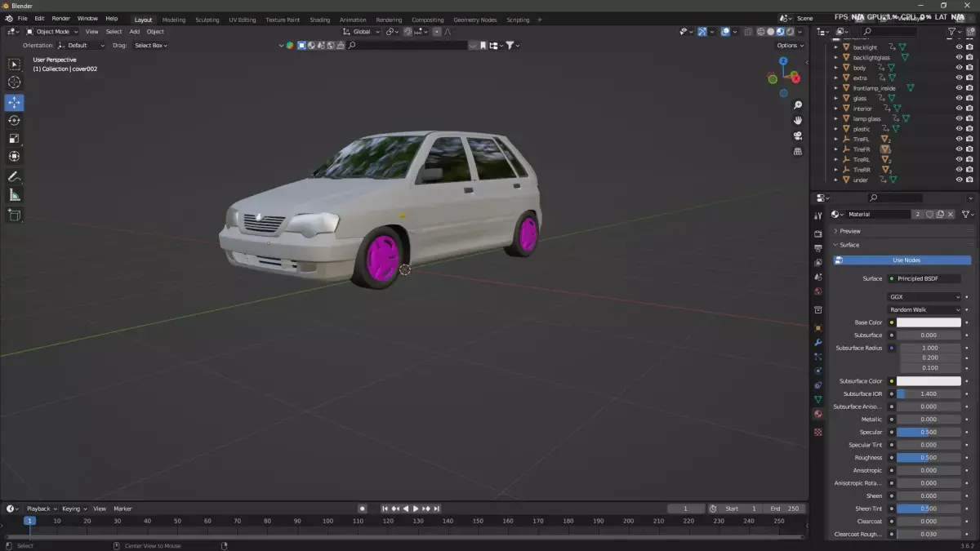Image resolution: width=980 pixels, height=551 pixels.
Task: Open the Output properties tab
Action: click(x=817, y=248)
